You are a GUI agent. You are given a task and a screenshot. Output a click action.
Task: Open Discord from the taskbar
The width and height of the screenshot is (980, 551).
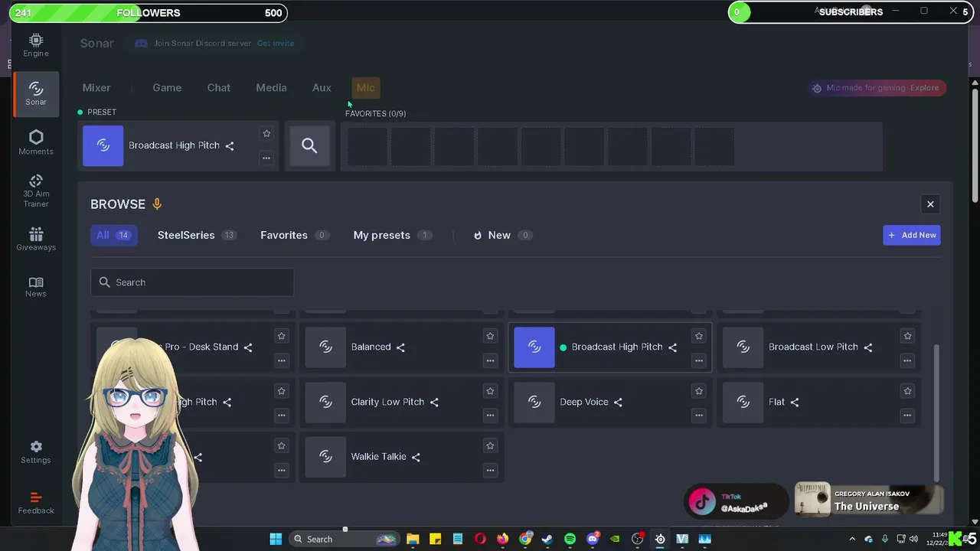[x=593, y=539]
